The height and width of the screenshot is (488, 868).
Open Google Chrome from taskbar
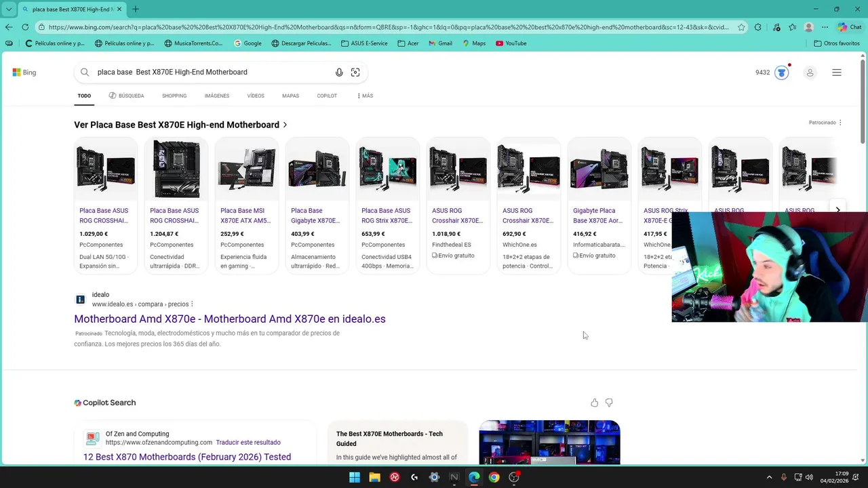click(494, 477)
